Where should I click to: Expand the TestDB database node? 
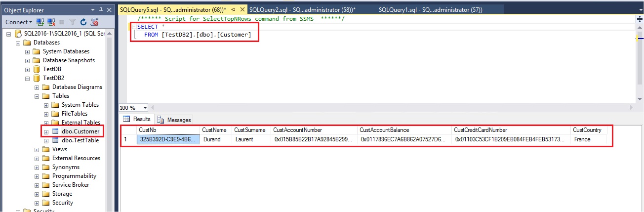[28, 69]
